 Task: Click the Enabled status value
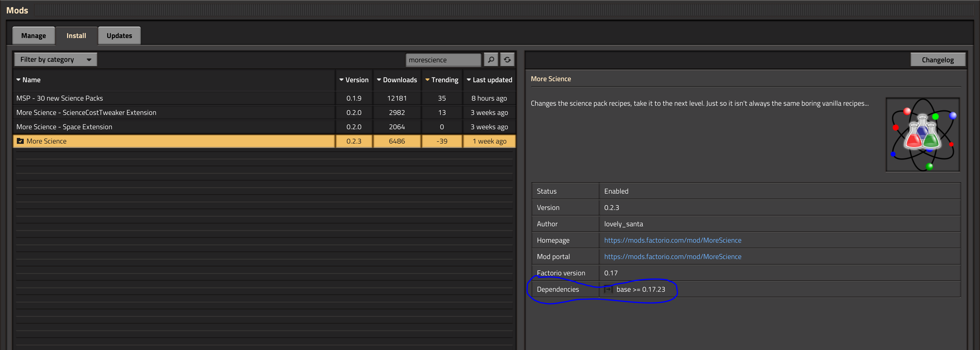pos(616,191)
